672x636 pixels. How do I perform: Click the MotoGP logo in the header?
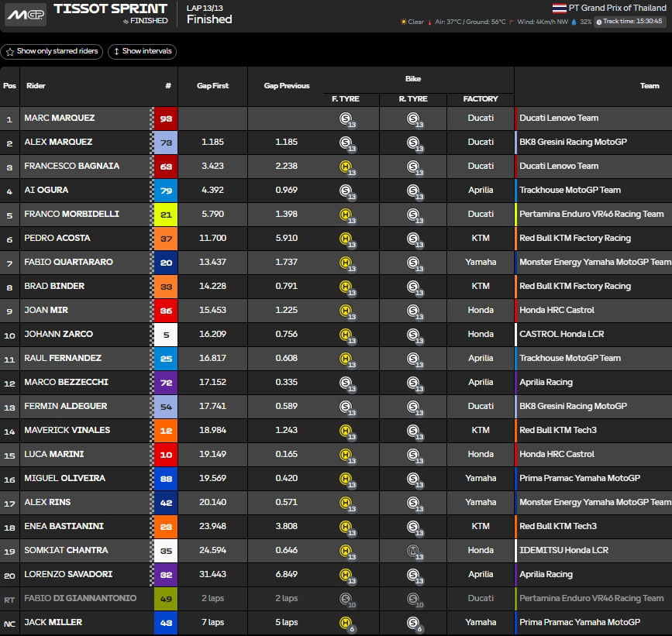pyautogui.click(x=25, y=15)
